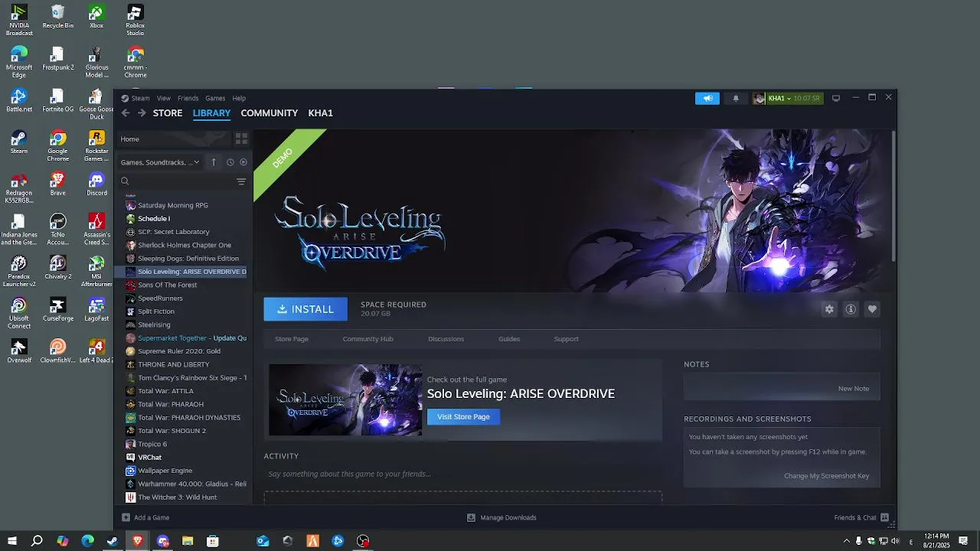Install Solo Leveling demo
The height and width of the screenshot is (551, 980).
point(305,309)
